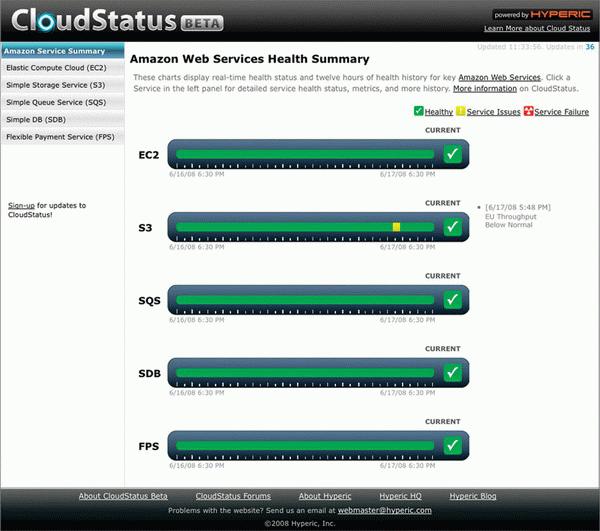Click the [6/17/08 5:48 PM] timestamp

[518, 207]
